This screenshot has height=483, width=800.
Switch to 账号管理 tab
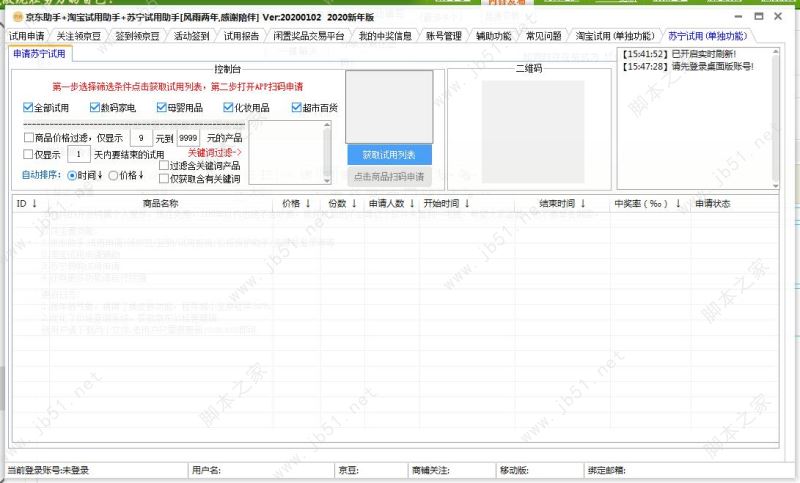click(443, 36)
